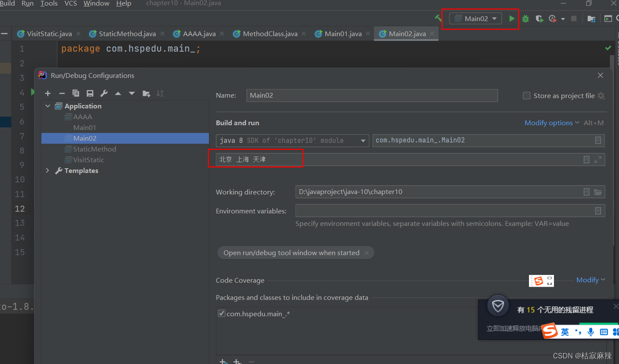Close the Main02.java tab
Screen dimensions: 619x364
(432, 34)
